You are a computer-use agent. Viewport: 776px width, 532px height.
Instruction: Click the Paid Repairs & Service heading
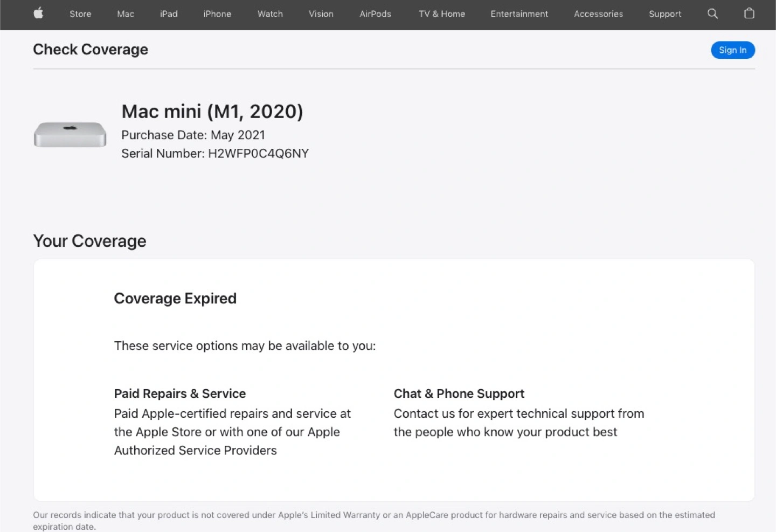pyautogui.click(x=180, y=394)
